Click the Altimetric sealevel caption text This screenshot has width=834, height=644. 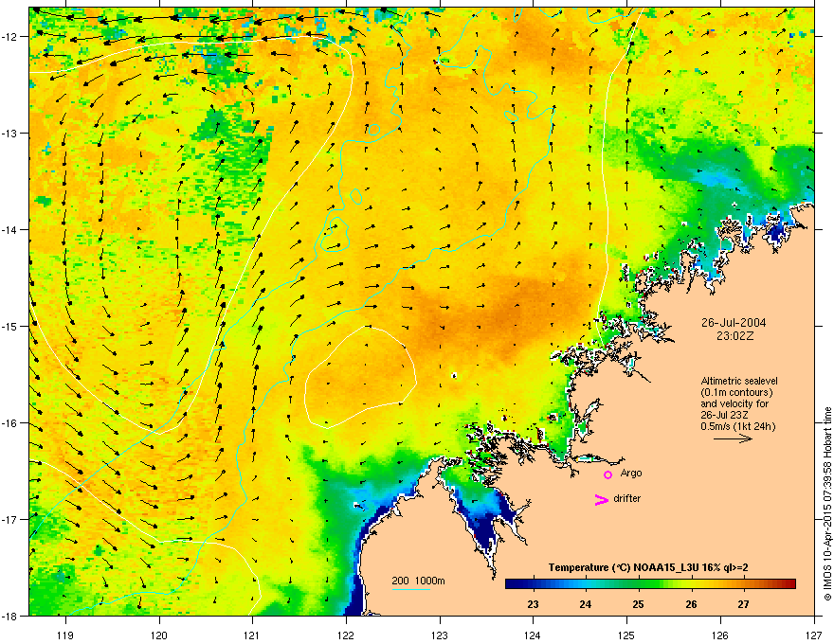[739, 381]
